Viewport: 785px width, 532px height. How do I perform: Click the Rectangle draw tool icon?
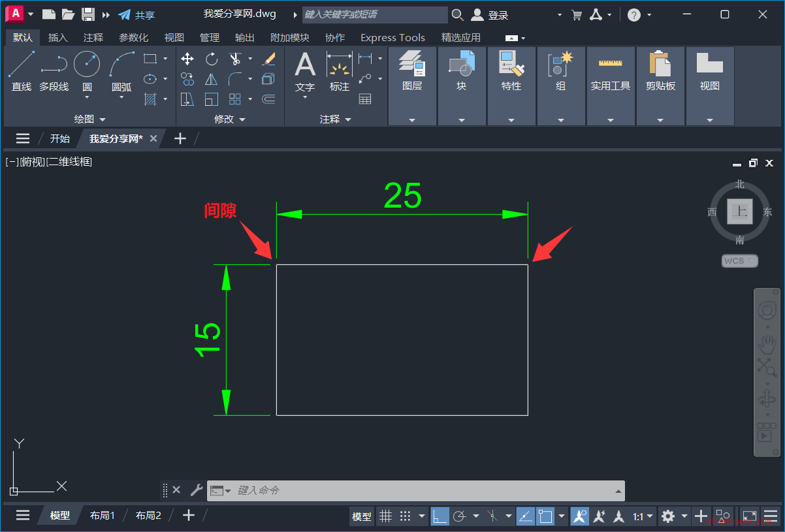(150, 59)
